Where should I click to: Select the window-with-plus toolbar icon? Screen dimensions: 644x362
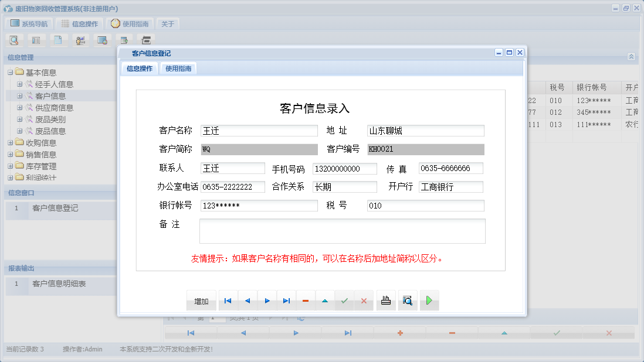tap(124, 40)
